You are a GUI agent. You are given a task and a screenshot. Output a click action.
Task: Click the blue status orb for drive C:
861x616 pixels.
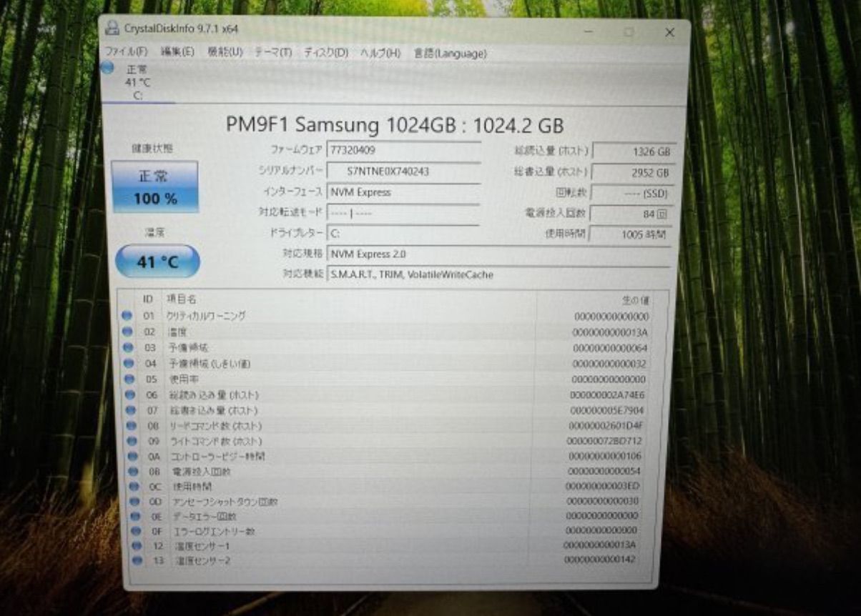tap(107, 68)
